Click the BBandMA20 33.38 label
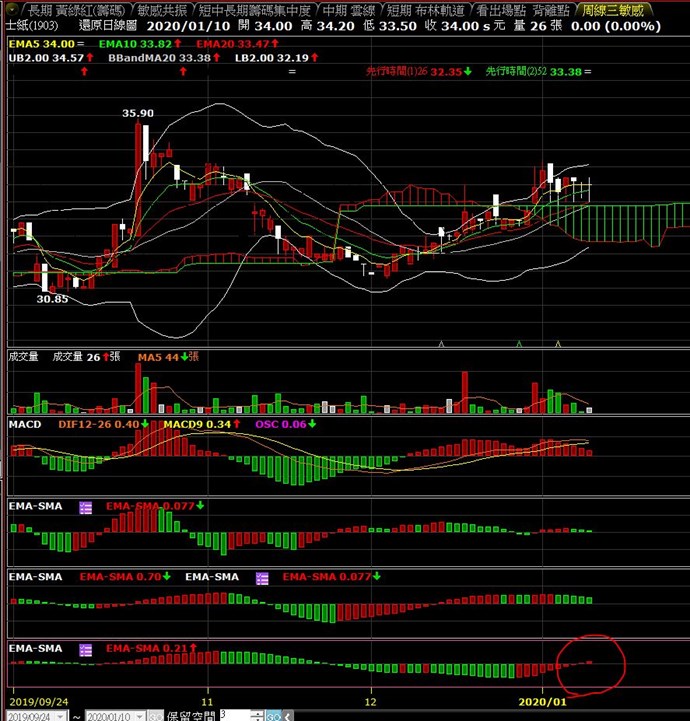The width and height of the screenshot is (690, 721). [159, 58]
